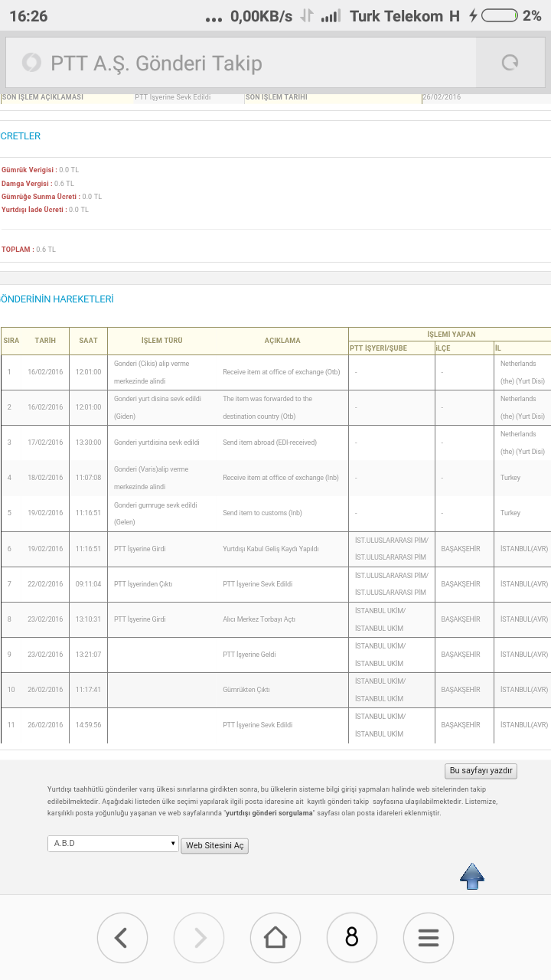The width and height of the screenshot is (551, 980).
Task: Tap the blue scroll-to-top arrow
Action: point(472,876)
